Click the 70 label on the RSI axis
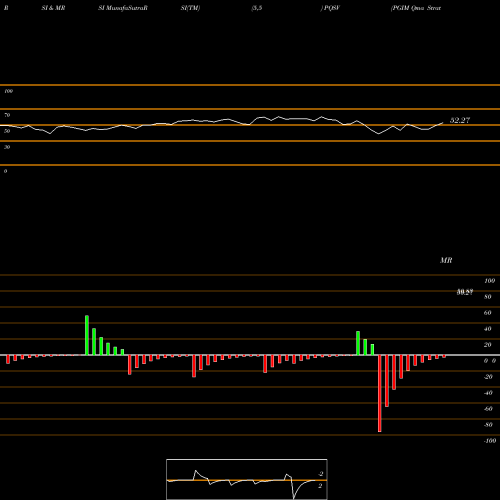Viewport: 500px width, 500px height. [7, 115]
